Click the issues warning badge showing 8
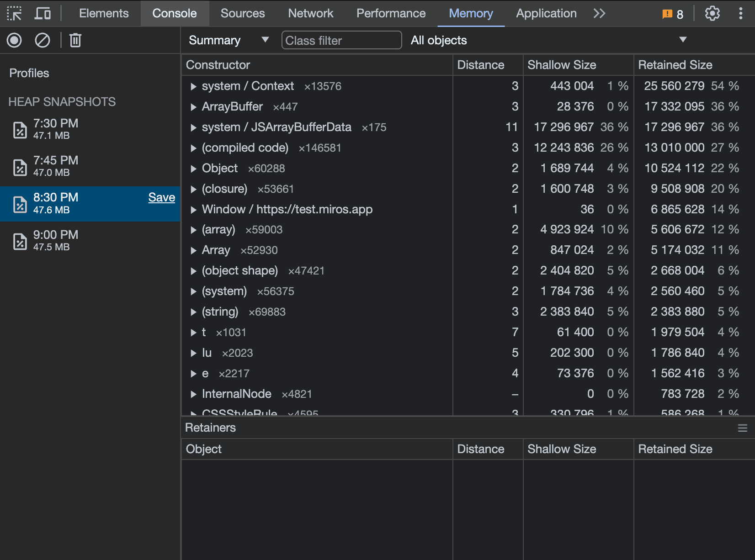Image resolution: width=755 pixels, height=560 pixels. coord(673,14)
